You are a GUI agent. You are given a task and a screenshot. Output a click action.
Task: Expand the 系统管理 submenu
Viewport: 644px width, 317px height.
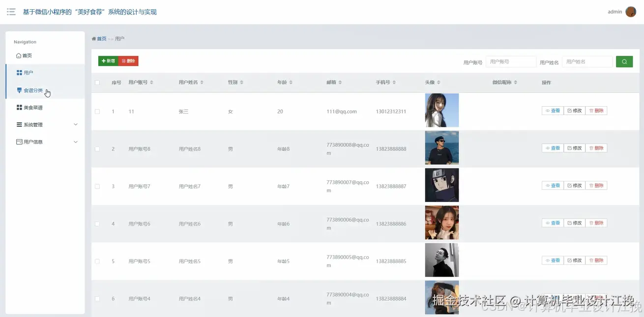(x=76, y=125)
